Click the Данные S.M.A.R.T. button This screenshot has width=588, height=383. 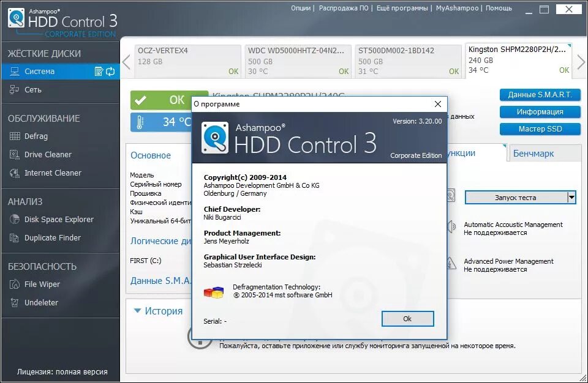(540, 95)
